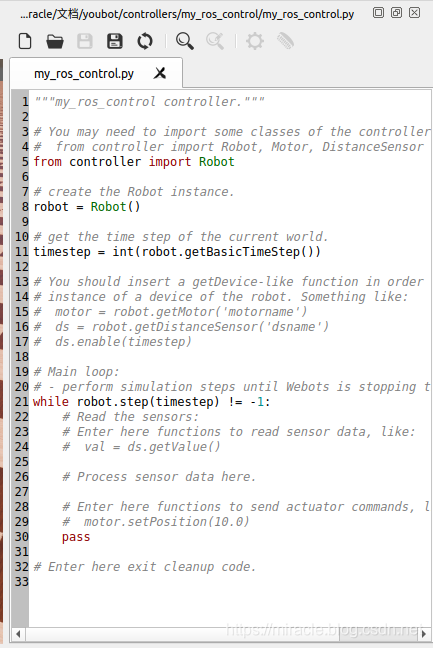
Task: Click horizontal scrollbar left arrow
Action: [18, 634]
